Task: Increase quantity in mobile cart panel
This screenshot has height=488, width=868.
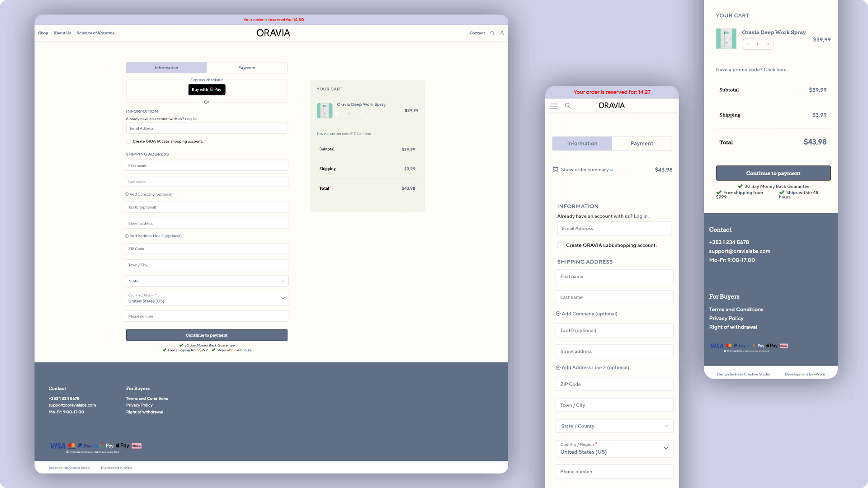Action: (x=768, y=44)
